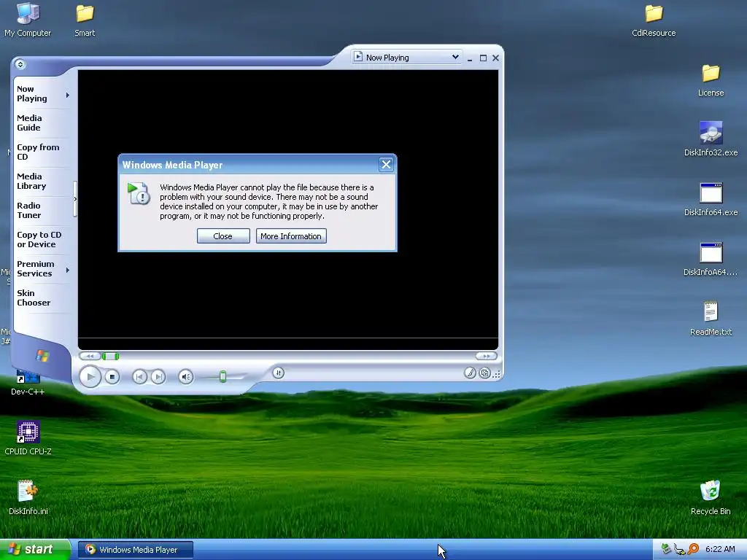
Task: Click the rewind button on seek bar
Action: [90, 356]
